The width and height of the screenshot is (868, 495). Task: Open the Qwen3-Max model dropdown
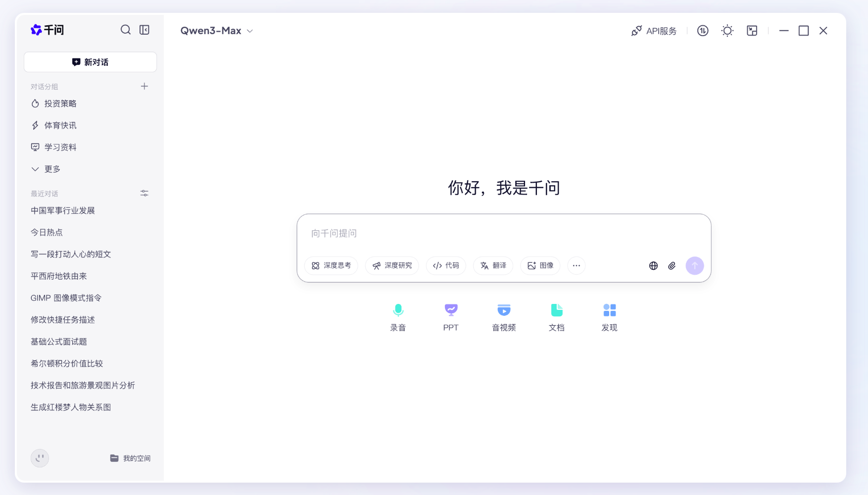pyautogui.click(x=217, y=31)
